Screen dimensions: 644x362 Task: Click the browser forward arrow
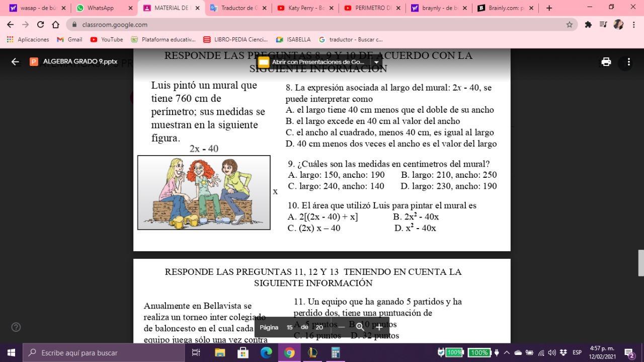click(x=26, y=24)
